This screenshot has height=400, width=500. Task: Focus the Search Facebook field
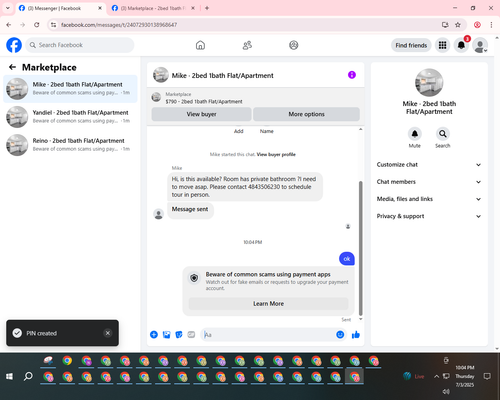click(x=80, y=45)
